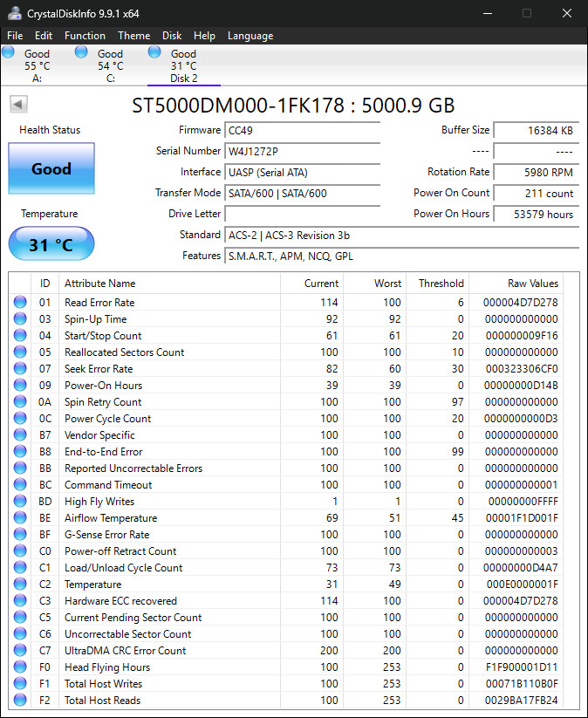Click the status orb for UltraDMA CRC Error Count

click(20, 650)
